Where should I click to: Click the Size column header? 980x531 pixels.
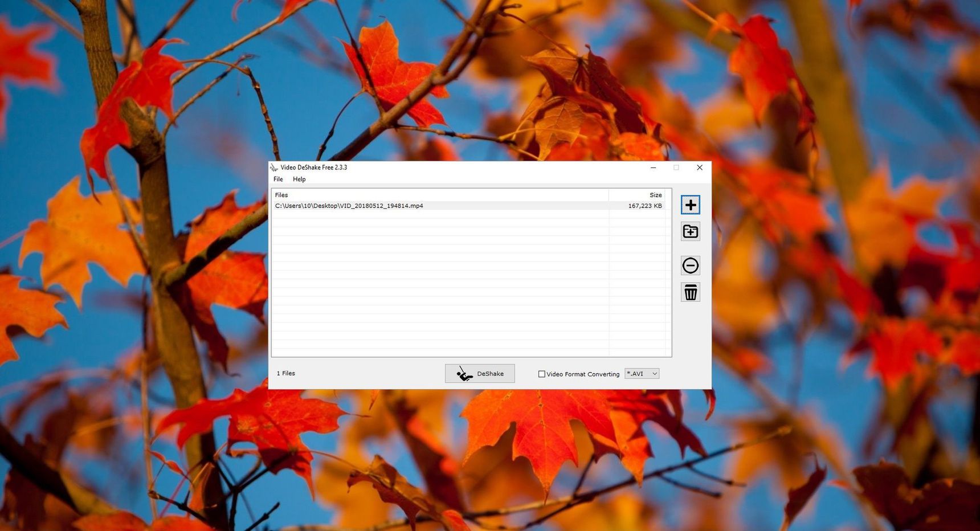pyautogui.click(x=636, y=195)
